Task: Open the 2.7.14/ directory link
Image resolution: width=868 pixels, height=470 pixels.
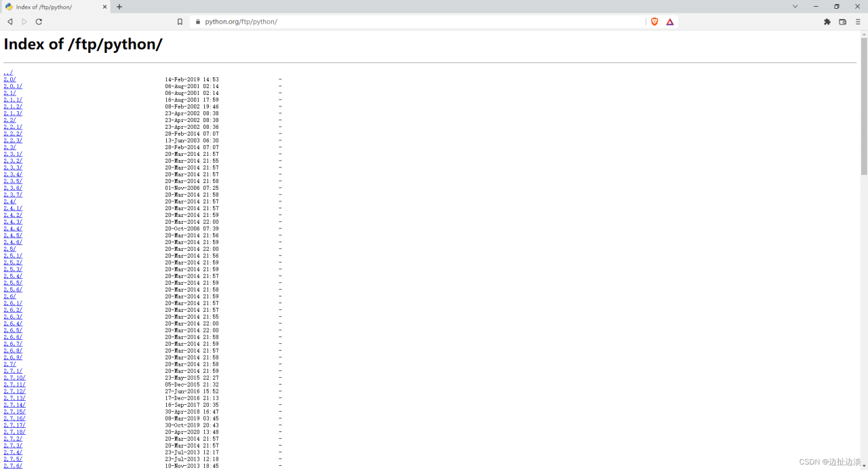Action: (14, 405)
